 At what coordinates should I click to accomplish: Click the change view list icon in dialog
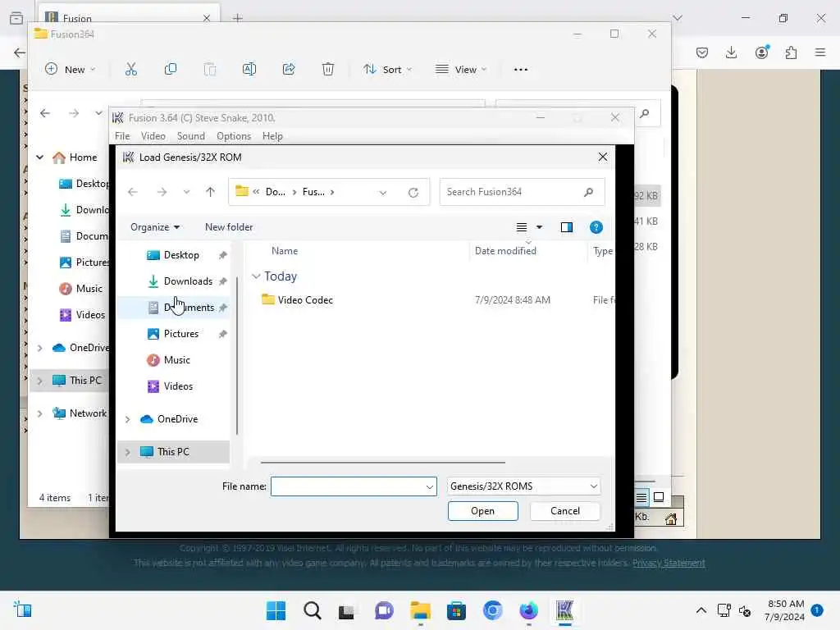521,227
